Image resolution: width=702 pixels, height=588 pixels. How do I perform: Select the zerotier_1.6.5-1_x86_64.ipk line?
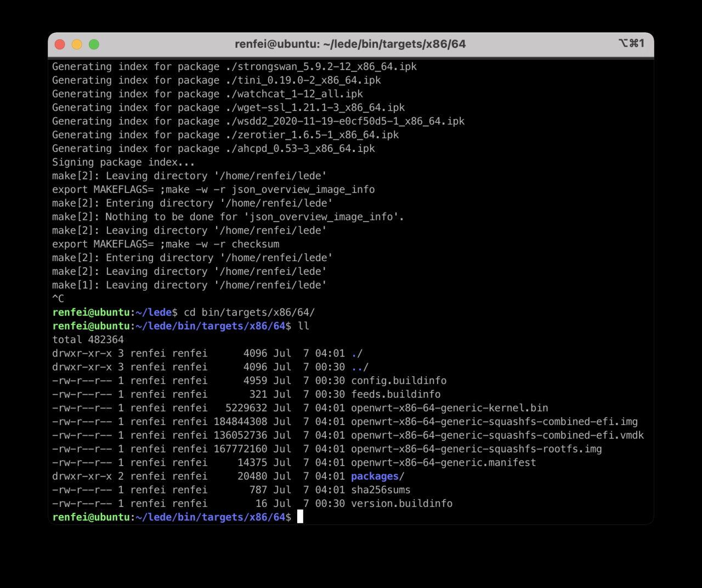pyautogui.click(x=225, y=135)
